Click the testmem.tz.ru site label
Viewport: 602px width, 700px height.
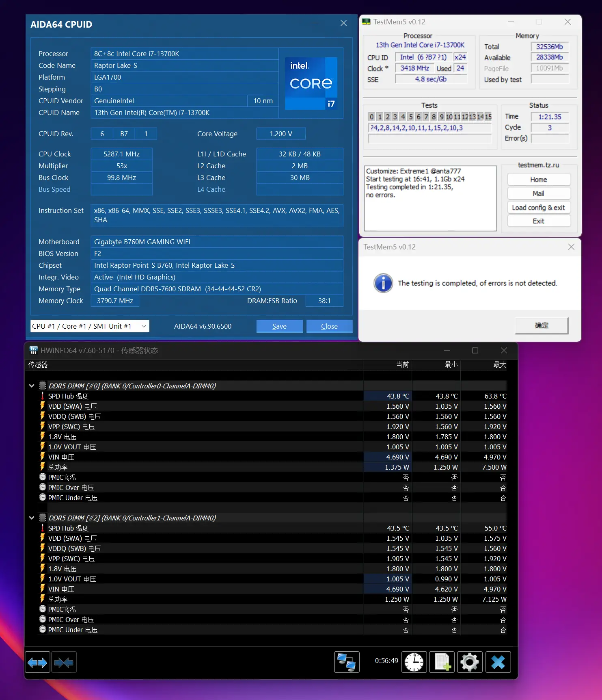click(x=539, y=165)
